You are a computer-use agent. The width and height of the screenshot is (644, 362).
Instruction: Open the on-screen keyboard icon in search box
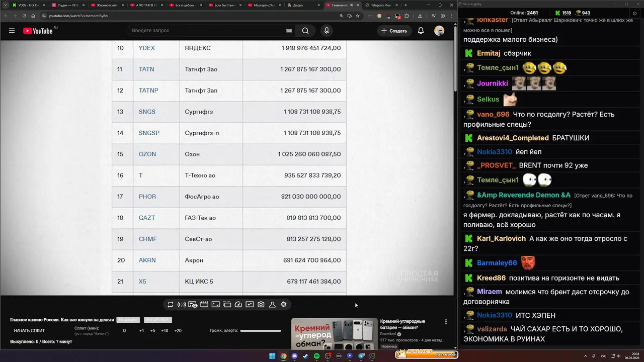coord(289,31)
